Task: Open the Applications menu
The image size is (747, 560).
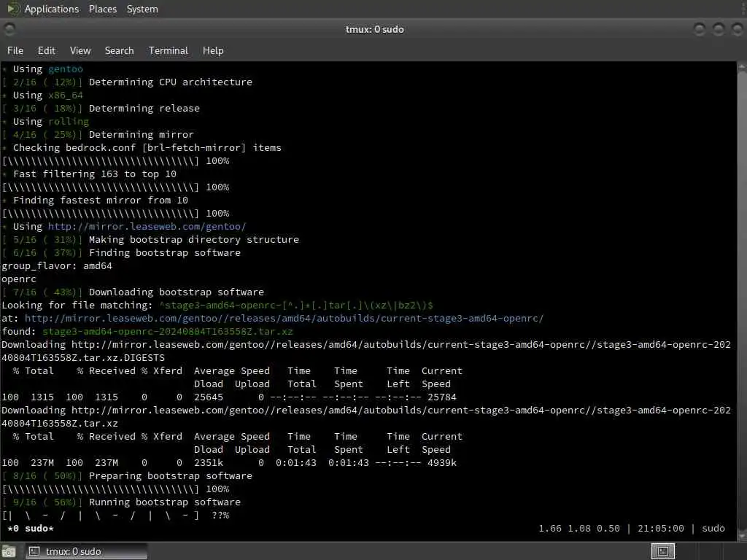Action: point(52,9)
